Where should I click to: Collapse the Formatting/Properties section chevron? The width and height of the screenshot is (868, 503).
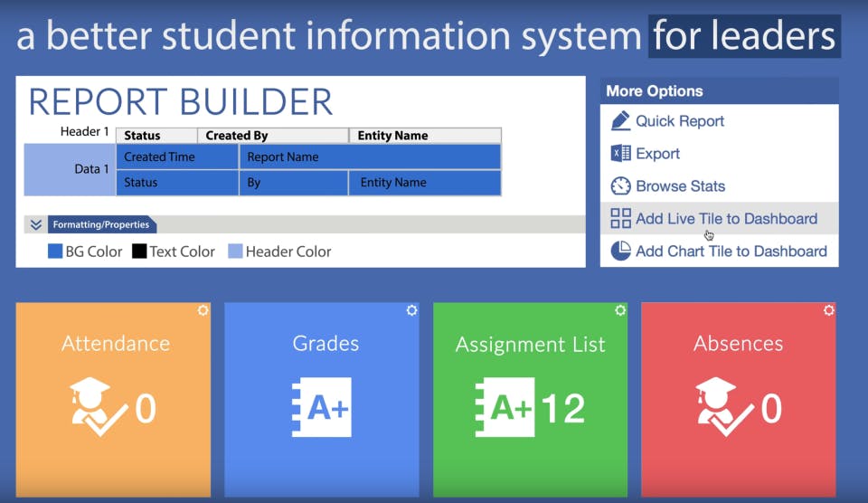tap(36, 224)
